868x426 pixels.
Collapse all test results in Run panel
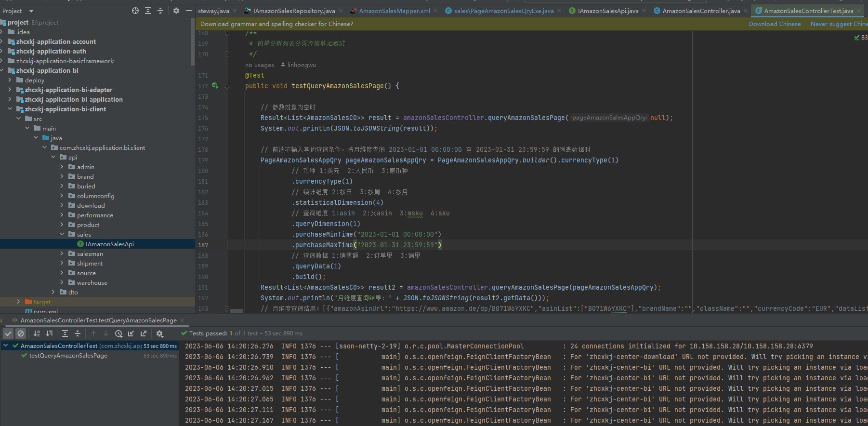(78, 333)
